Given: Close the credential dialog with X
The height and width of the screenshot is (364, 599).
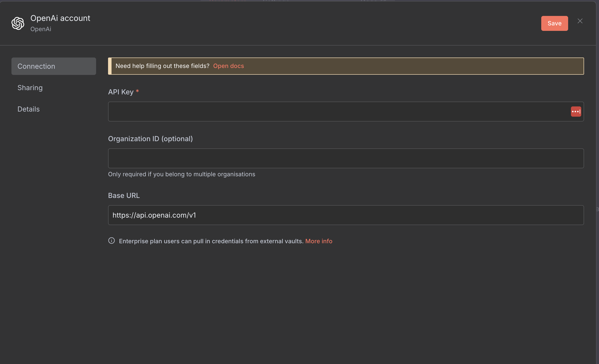Looking at the screenshot, I should (x=580, y=21).
